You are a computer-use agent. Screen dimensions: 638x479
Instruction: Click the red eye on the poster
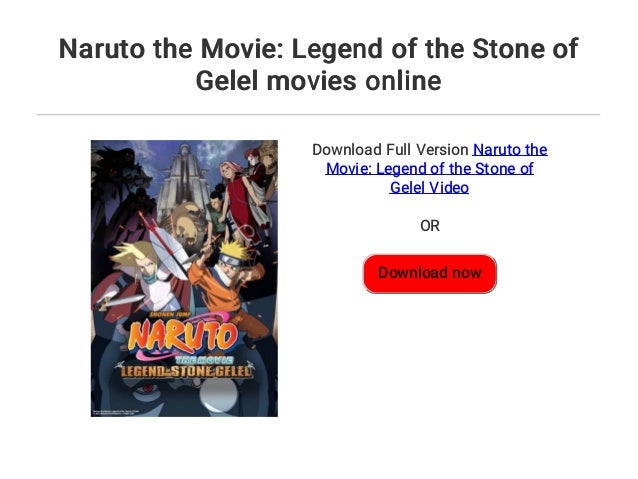pyautogui.click(x=146, y=389)
